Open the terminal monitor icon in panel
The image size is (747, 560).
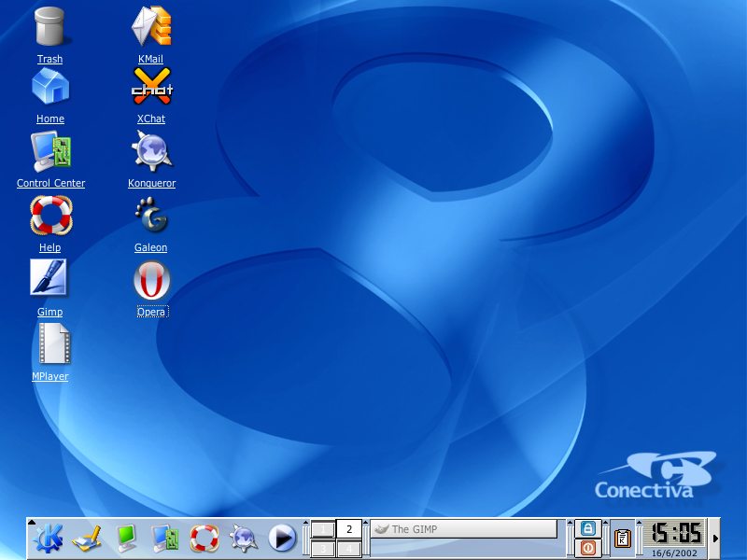point(127,539)
